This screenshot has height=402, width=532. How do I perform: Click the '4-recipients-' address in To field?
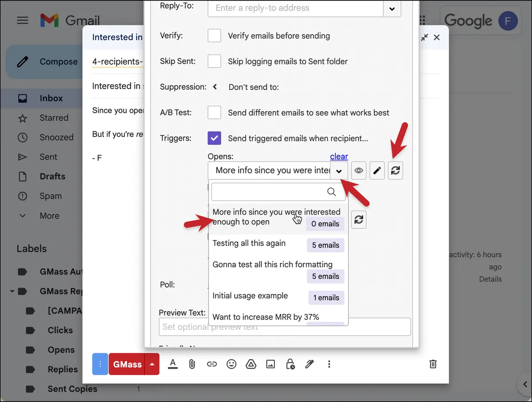pyautogui.click(x=117, y=62)
